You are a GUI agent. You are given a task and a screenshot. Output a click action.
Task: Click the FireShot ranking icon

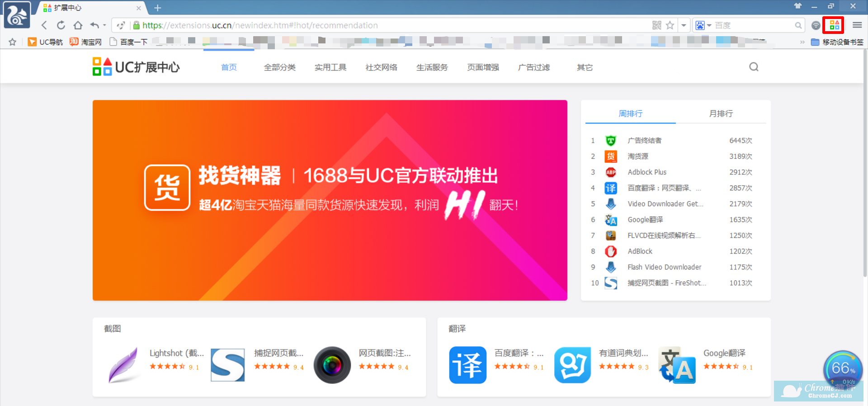[x=611, y=283]
